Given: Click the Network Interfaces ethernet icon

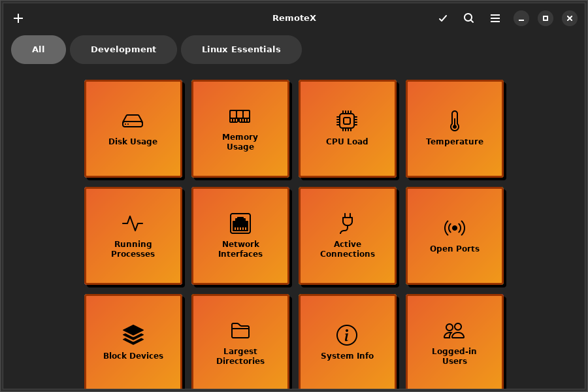Looking at the screenshot, I should point(240,223).
